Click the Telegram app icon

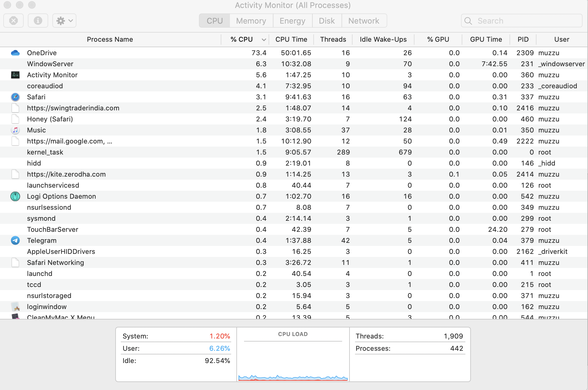coord(15,240)
